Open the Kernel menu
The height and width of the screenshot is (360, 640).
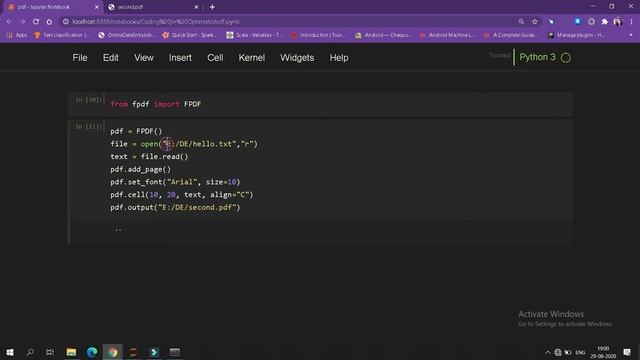(251, 58)
